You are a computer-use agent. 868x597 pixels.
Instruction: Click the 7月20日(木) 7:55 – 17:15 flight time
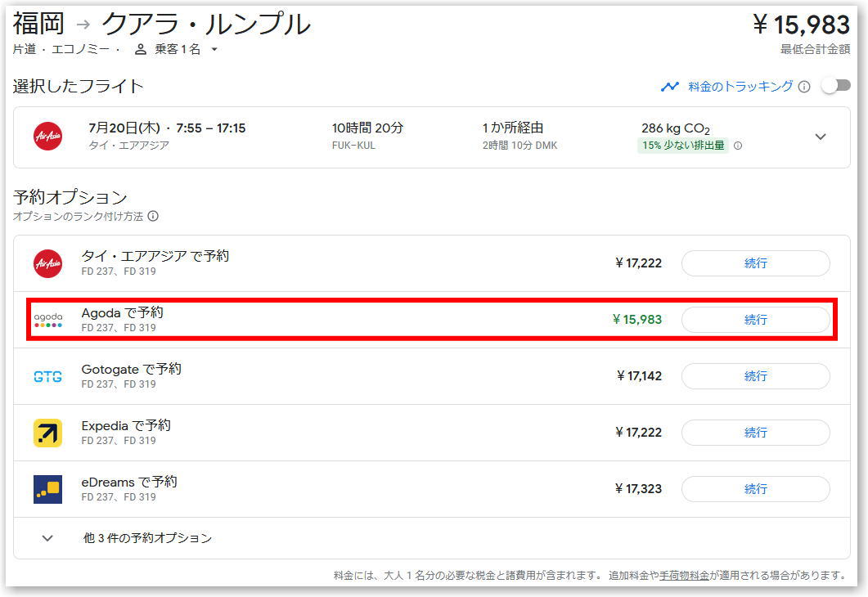[167, 128]
